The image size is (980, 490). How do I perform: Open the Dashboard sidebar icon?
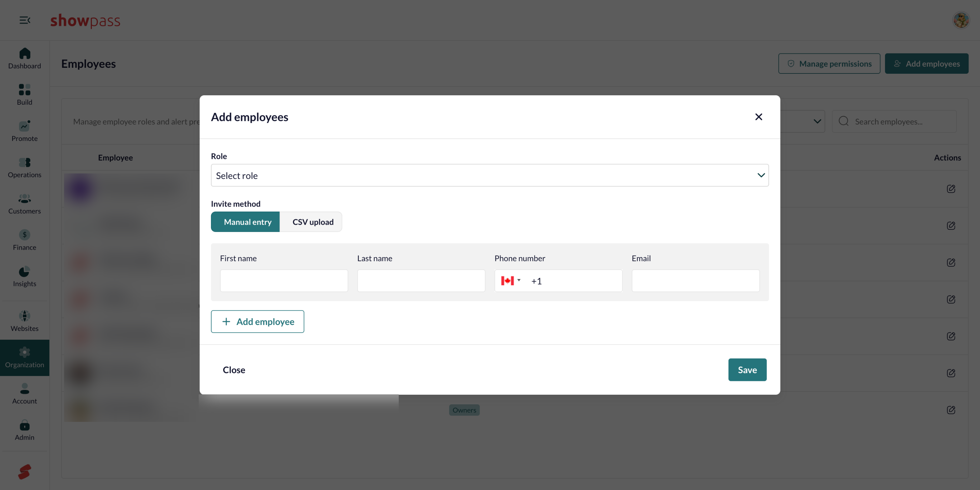click(x=24, y=53)
